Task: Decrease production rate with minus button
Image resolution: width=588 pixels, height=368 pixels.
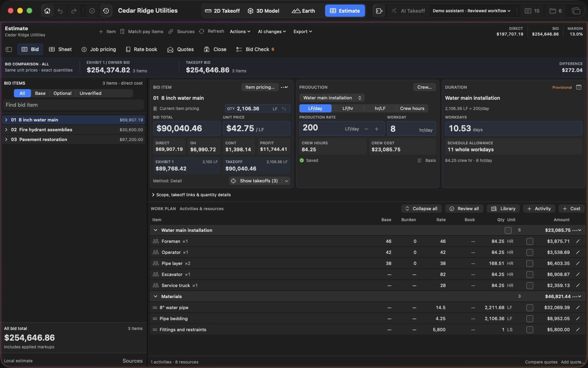Action: click(366, 129)
